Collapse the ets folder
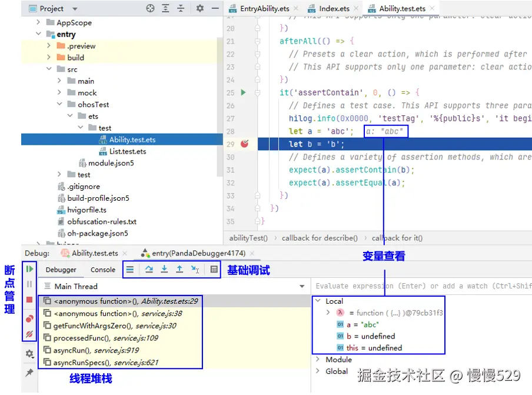 (70, 116)
